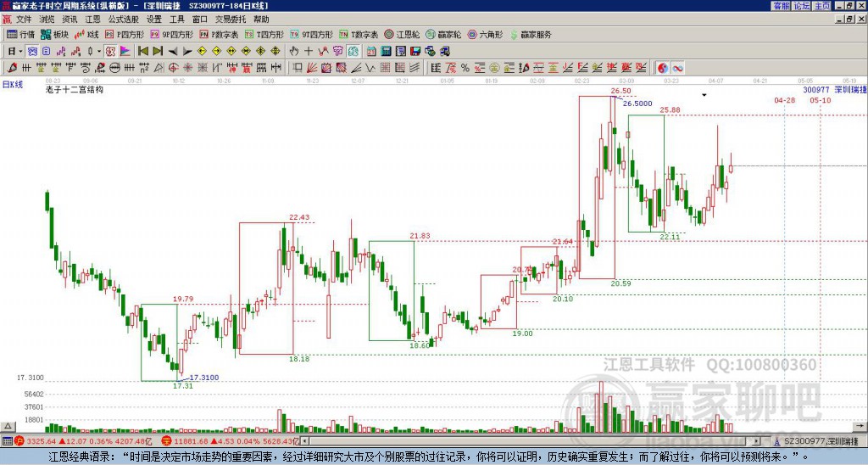Click the status bar grid icon
This screenshot has width=868, height=465.
click(7, 441)
